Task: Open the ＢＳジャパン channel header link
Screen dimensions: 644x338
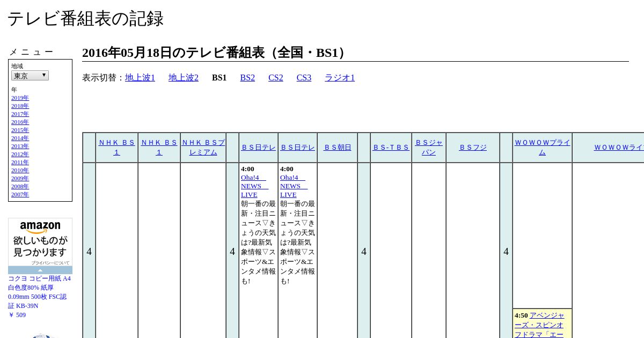Action: (429, 148)
